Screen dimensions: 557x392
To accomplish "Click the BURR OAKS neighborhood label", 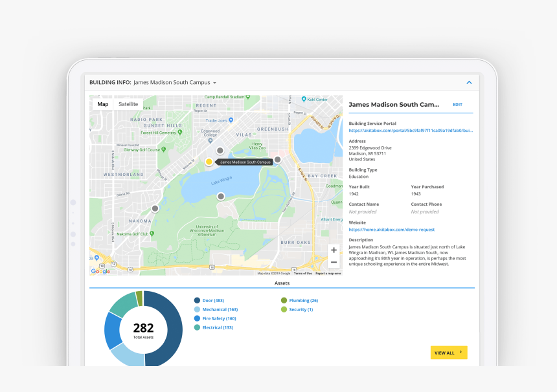I will [x=295, y=243].
